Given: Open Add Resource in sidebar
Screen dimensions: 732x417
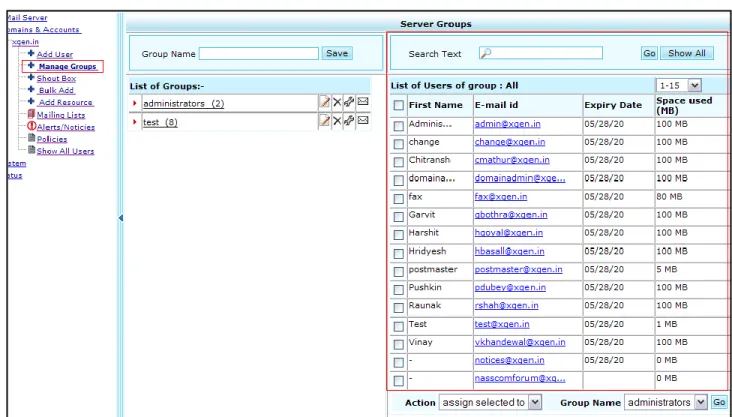Looking at the screenshot, I should coord(66,103).
